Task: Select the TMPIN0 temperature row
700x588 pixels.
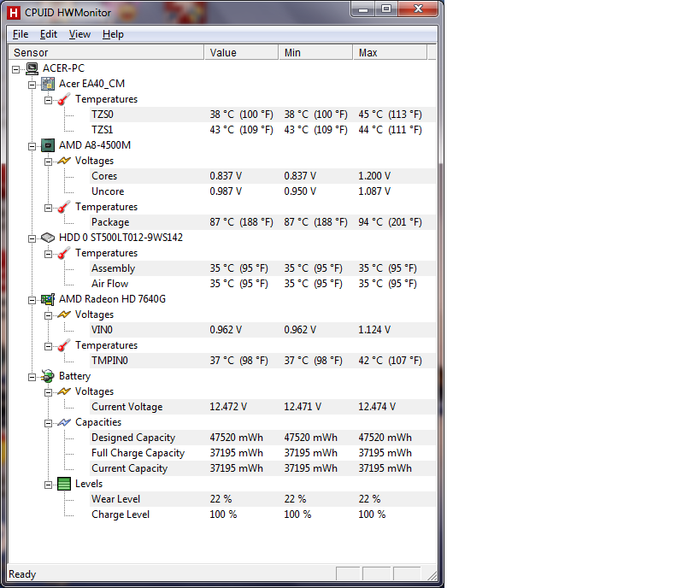Action: pos(262,361)
